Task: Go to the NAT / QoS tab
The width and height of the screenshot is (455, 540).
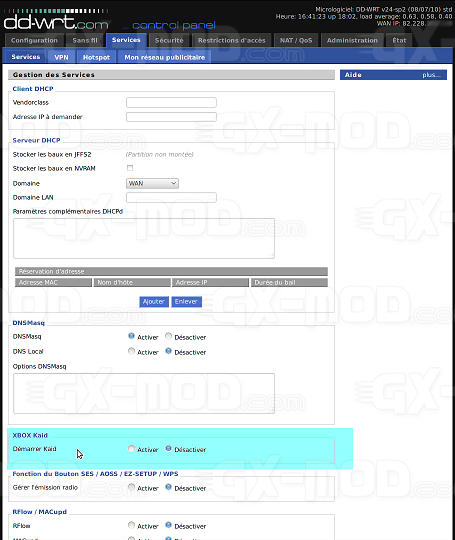Action: coord(296,40)
